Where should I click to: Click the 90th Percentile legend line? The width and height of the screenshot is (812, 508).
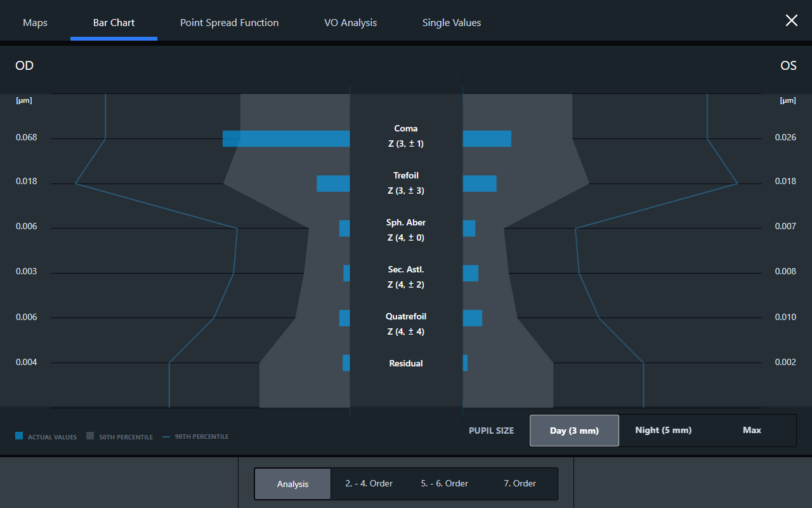166,436
